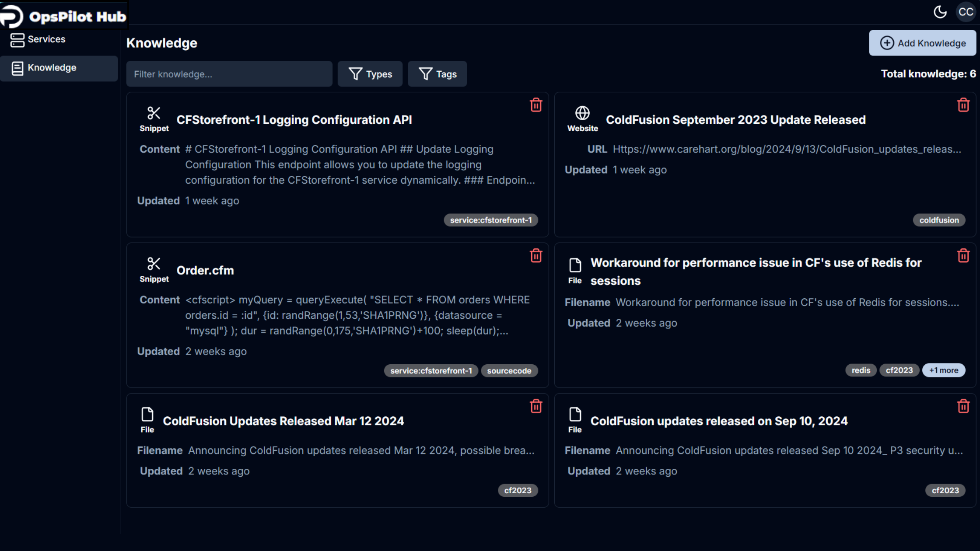Delete ColdFusion updates released Sep 10, 2024
980x551 pixels.
pyautogui.click(x=963, y=406)
